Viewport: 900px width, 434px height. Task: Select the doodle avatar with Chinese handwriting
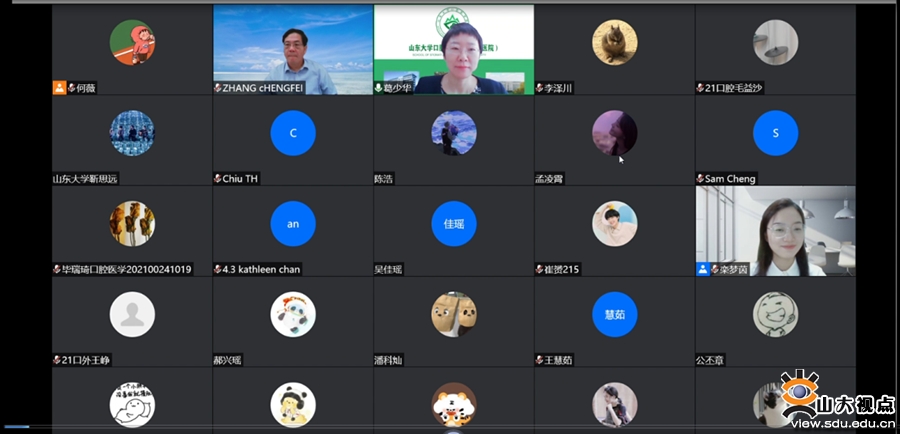point(132,405)
